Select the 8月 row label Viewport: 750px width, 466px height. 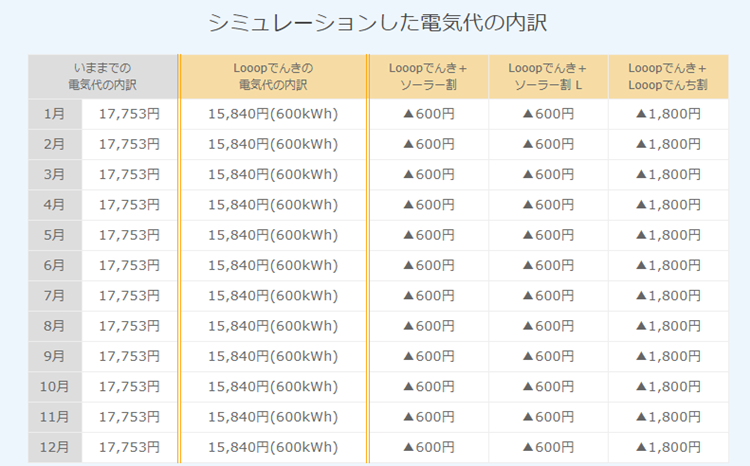pyautogui.click(x=55, y=326)
